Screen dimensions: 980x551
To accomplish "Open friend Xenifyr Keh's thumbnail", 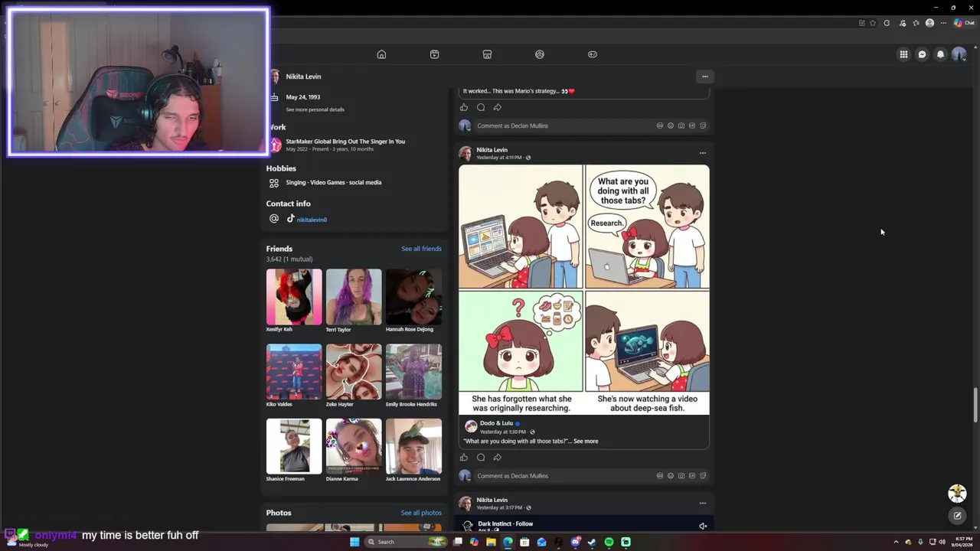I will [294, 297].
